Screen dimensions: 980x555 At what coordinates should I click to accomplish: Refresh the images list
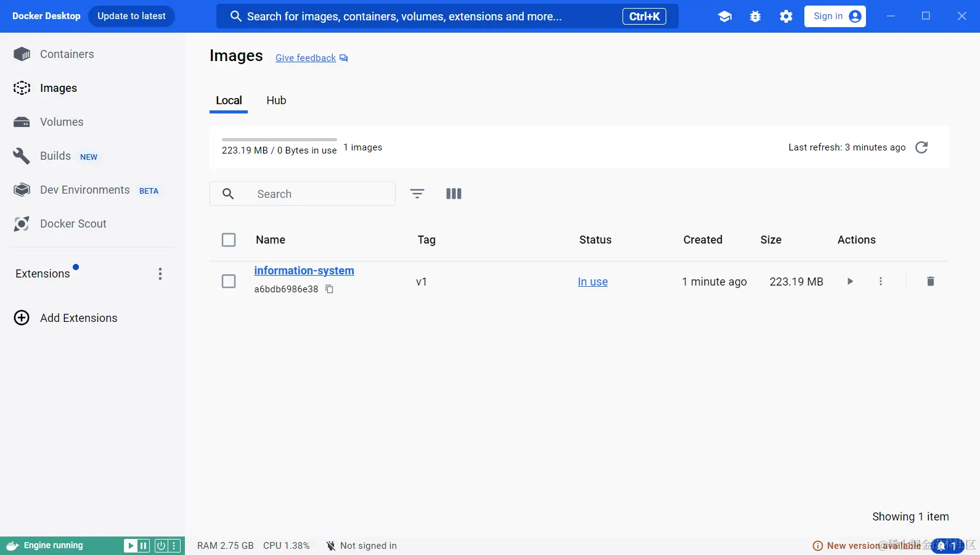tap(921, 147)
